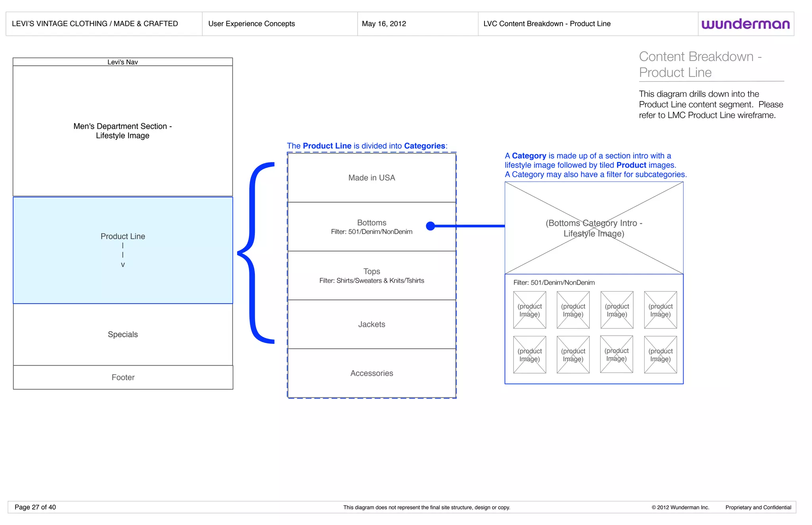Click the Levi's Nav bar
The width and height of the screenshot is (812, 525).
pos(123,62)
